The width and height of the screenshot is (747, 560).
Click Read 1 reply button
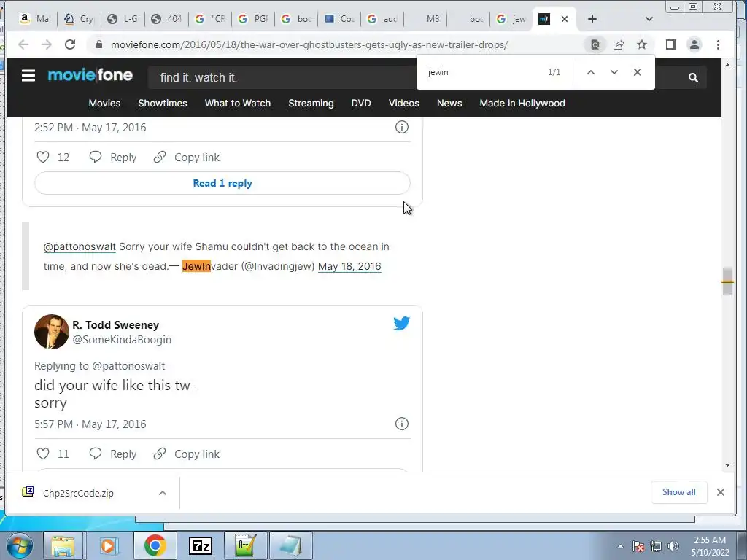222,183
